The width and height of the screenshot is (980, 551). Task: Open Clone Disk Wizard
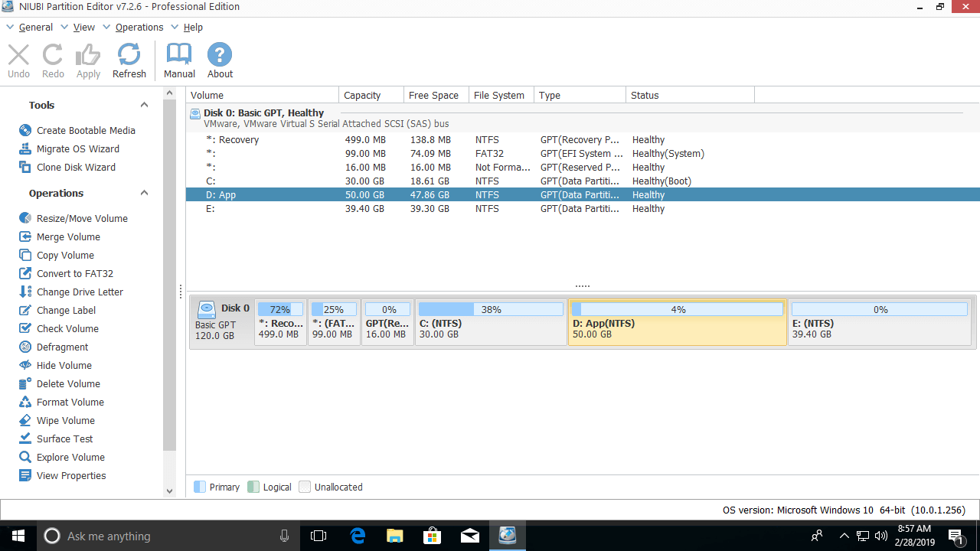tap(76, 168)
